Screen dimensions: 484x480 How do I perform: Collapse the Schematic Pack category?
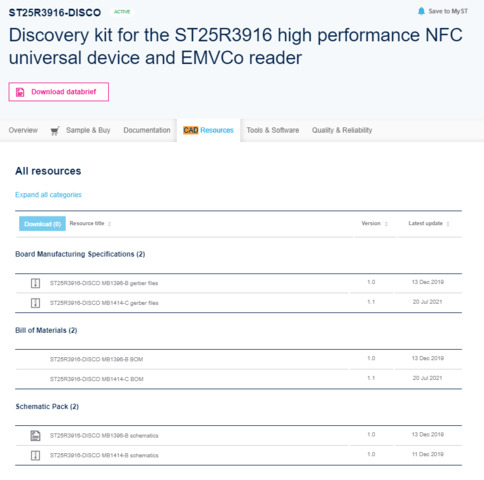[47, 407]
